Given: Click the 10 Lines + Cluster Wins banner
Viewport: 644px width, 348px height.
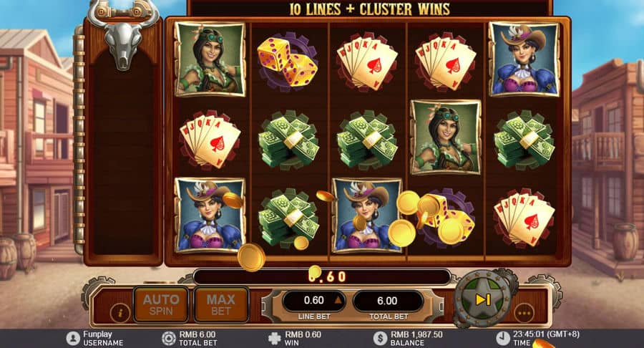Looking at the screenshot, I should (370, 9).
